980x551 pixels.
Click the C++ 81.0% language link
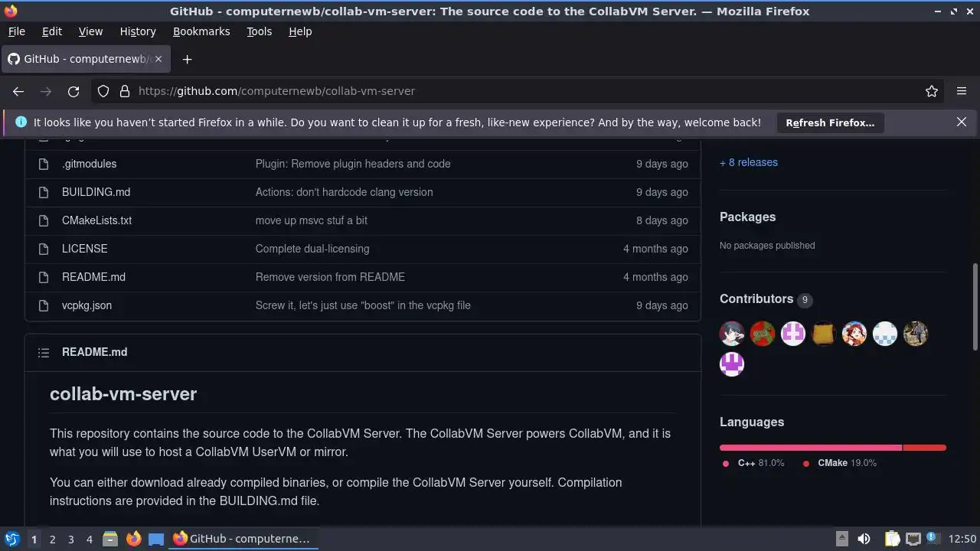click(x=754, y=463)
